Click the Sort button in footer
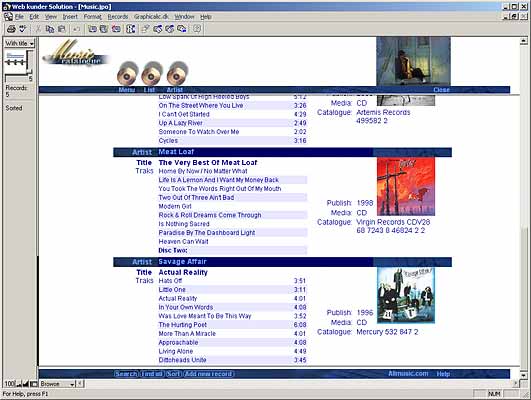Viewport: 531px width, 400px height. tap(173, 374)
